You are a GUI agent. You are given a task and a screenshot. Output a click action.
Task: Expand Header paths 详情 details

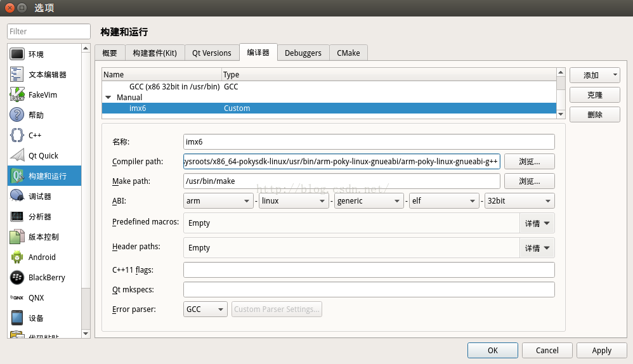pos(537,248)
